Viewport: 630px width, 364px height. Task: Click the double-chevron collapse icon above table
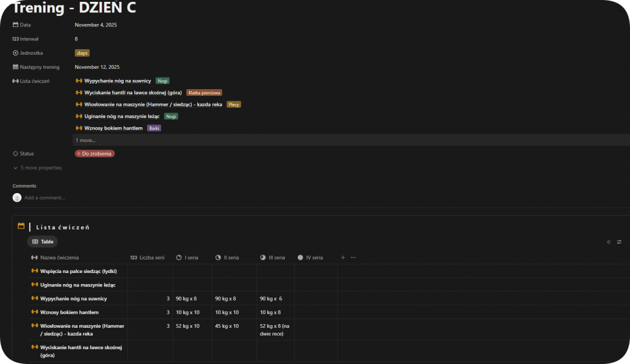tap(608, 242)
